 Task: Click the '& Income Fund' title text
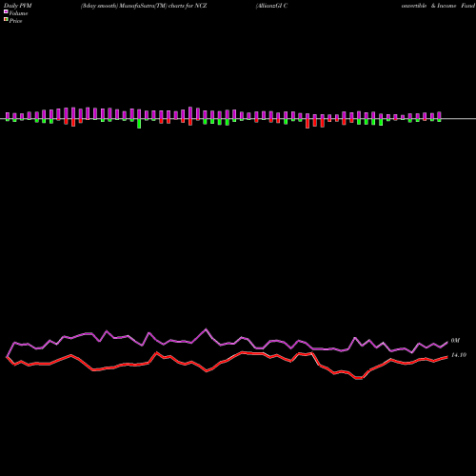point(453,6)
